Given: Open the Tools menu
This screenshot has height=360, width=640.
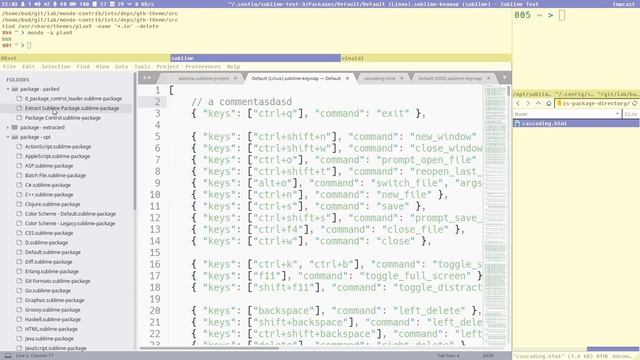Looking at the screenshot, I should [142, 67].
